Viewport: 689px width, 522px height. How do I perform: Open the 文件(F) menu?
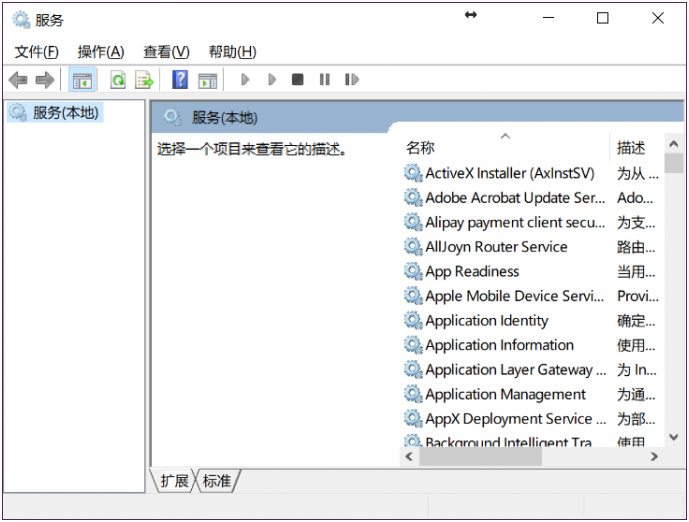coord(36,52)
